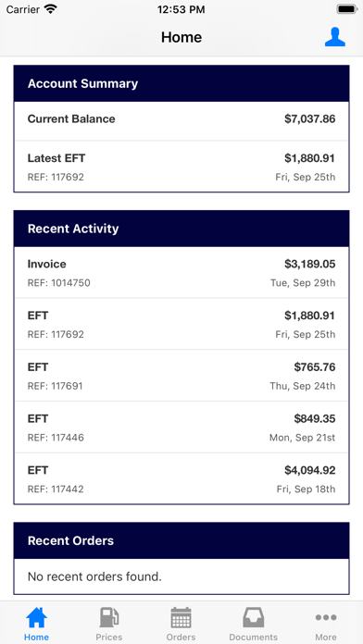Check the battery indicator in status bar
This screenshot has height=644, width=363.
347,9
